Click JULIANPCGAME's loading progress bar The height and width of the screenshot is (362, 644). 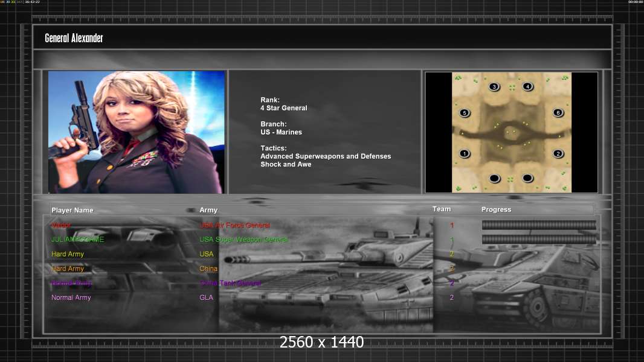(539, 240)
